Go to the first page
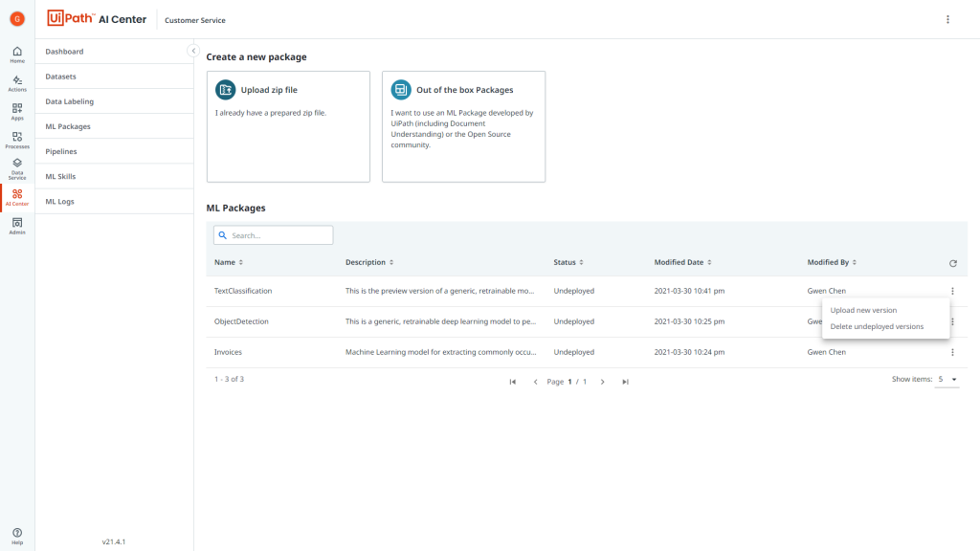Viewport: 980px width, 551px height. point(513,382)
